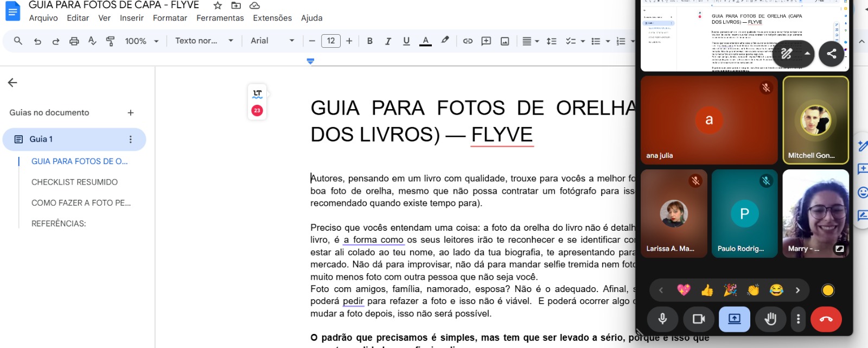868x348 pixels.
Task: Toggle the microphone in the meeting
Action: pyautogui.click(x=662, y=319)
